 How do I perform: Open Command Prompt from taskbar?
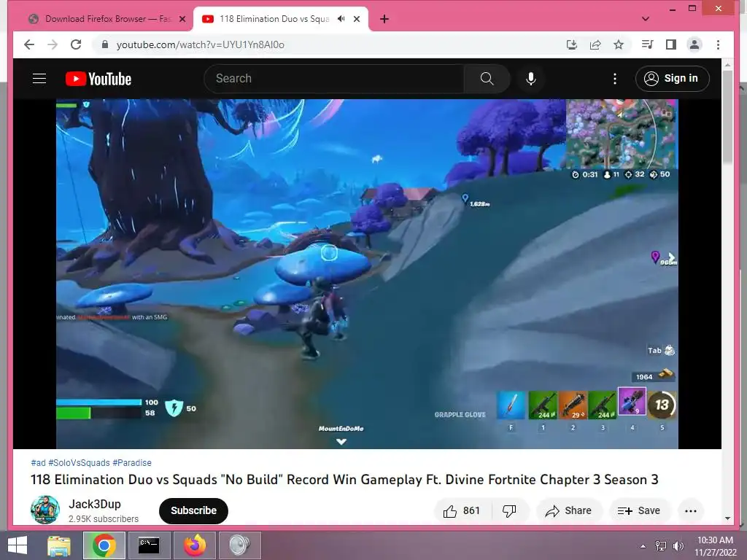[149, 545]
